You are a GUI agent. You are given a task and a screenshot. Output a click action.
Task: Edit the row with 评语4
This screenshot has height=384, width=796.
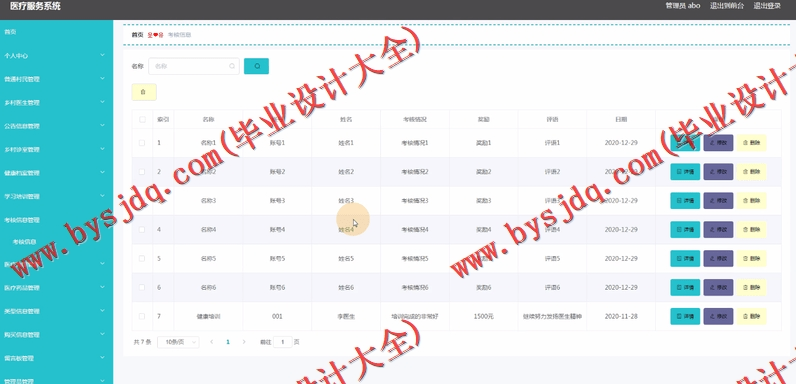click(718, 230)
